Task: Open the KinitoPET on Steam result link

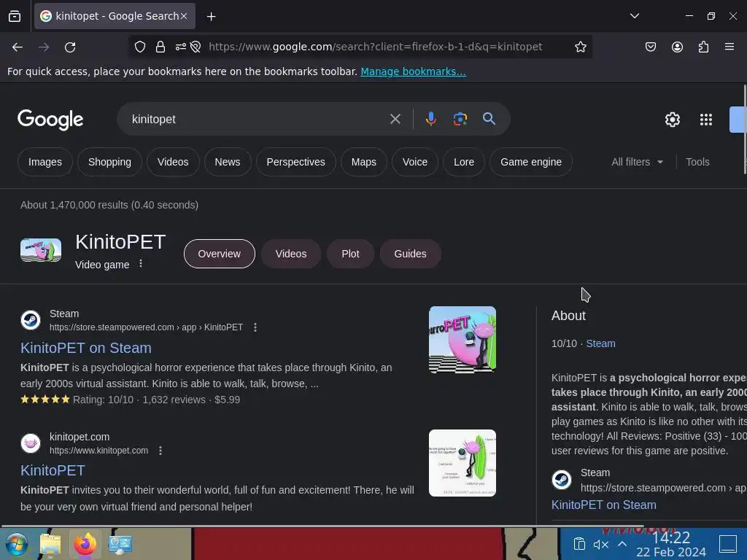Action: tap(86, 348)
